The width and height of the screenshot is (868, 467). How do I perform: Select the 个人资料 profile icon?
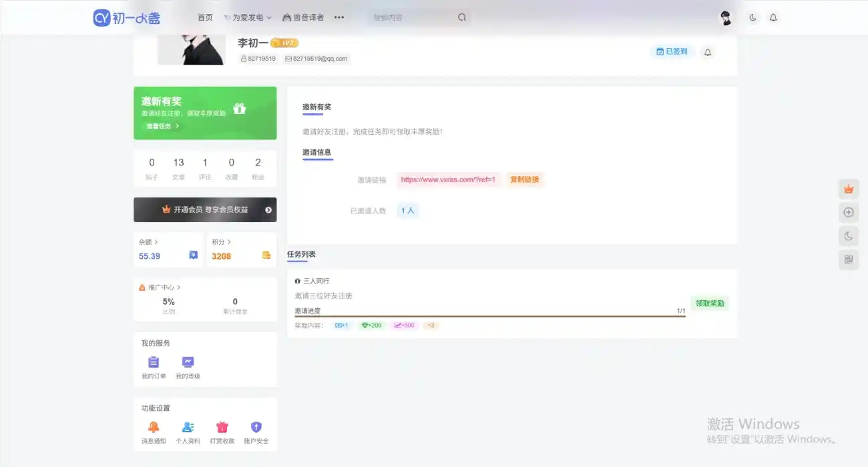(188, 427)
